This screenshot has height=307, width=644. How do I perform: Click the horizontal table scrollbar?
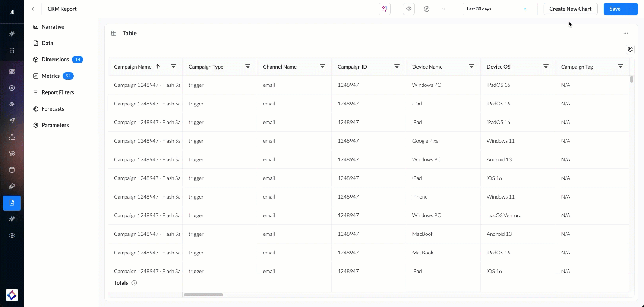pos(203,295)
